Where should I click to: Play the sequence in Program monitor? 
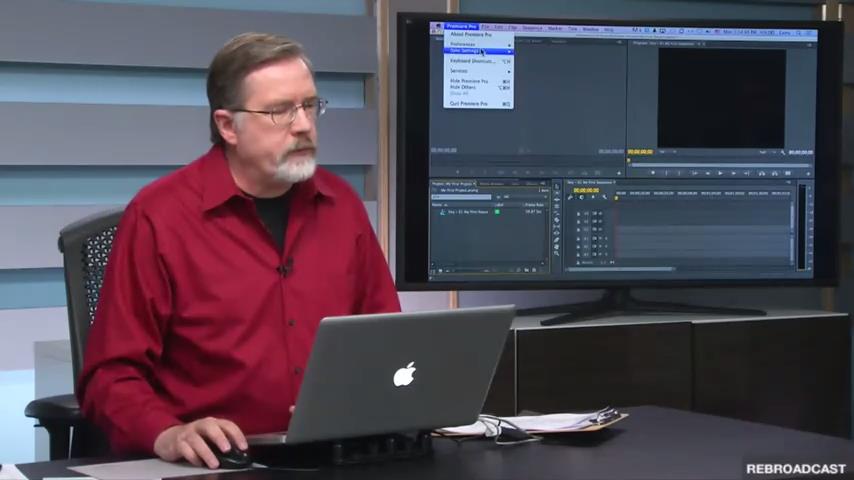pos(720,173)
